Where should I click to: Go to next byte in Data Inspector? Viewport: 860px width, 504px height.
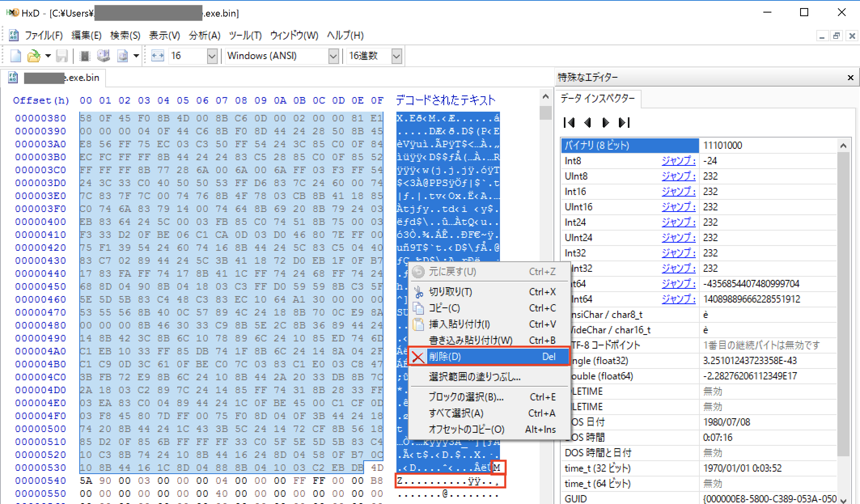606,123
